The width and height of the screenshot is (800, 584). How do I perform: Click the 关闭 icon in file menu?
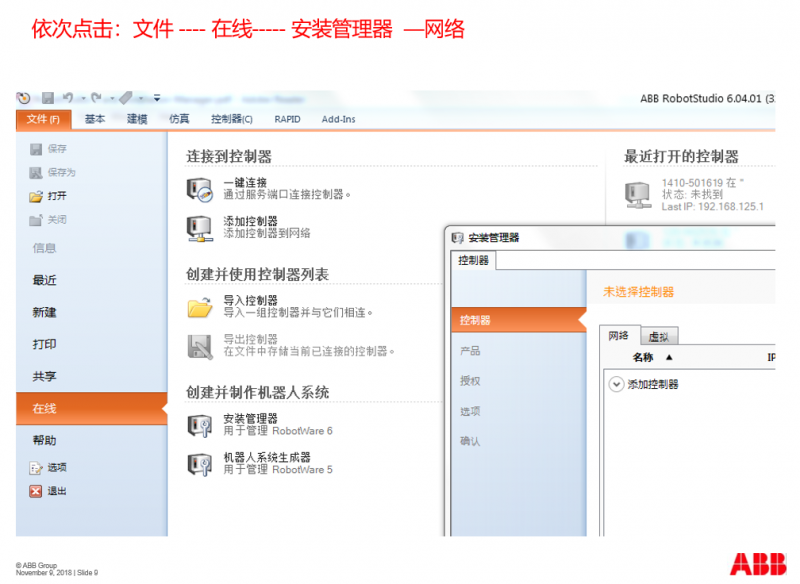[x=36, y=220]
